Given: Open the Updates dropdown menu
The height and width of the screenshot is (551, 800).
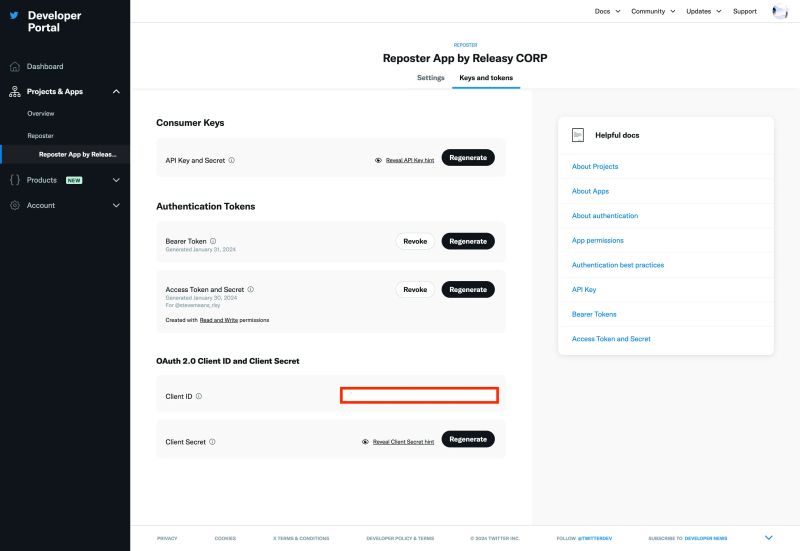Looking at the screenshot, I should (x=704, y=11).
